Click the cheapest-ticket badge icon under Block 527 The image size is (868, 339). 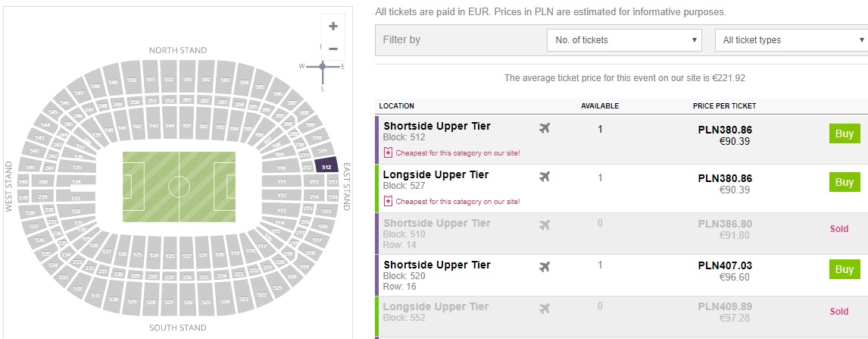tap(388, 201)
